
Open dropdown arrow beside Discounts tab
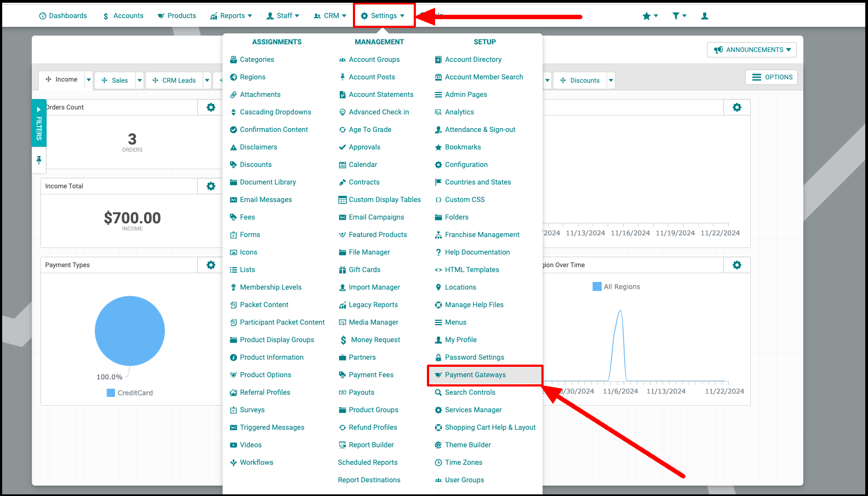611,80
